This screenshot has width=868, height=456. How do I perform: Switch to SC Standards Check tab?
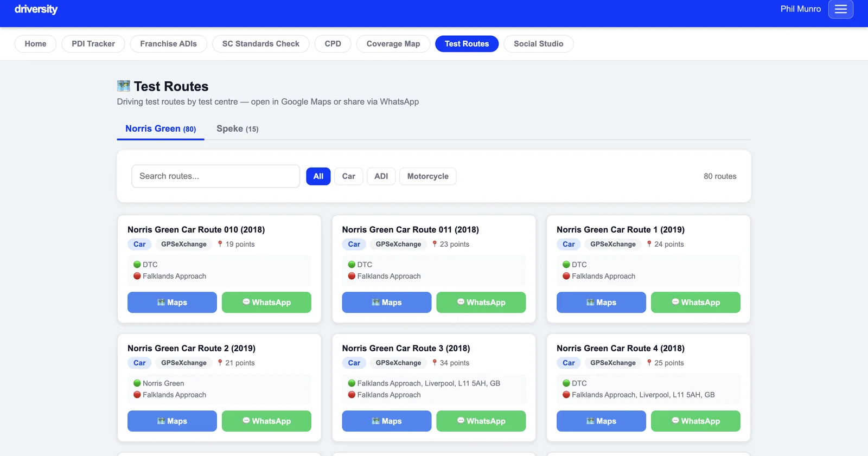coord(261,44)
